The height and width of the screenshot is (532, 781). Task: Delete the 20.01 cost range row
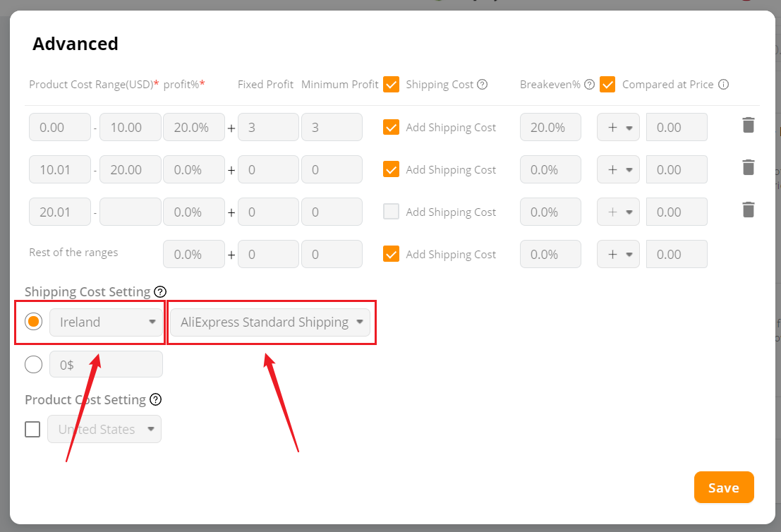point(748,210)
